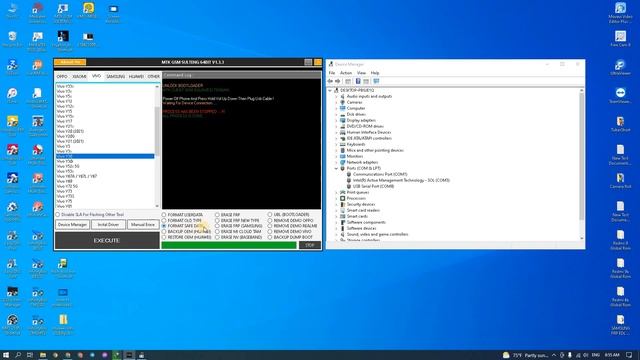Click the orange About Me button
Image resolution: width=640 pixels, height=360 pixels.
tap(70, 62)
